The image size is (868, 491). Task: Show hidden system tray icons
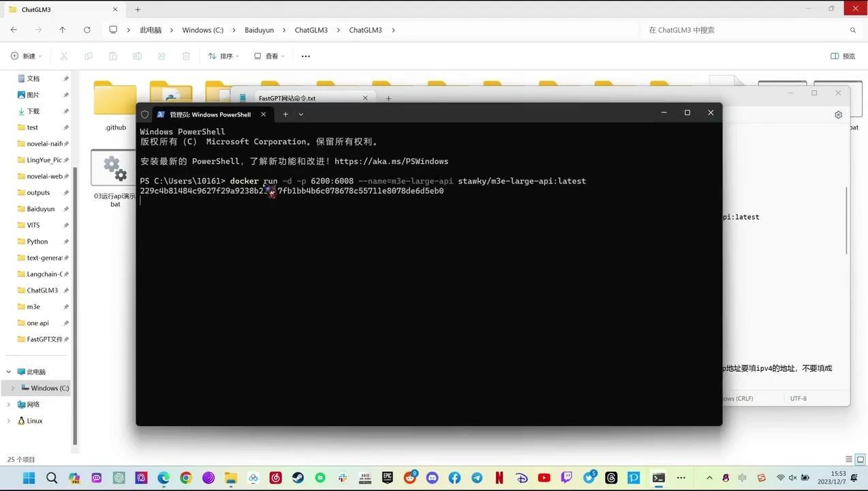709,478
